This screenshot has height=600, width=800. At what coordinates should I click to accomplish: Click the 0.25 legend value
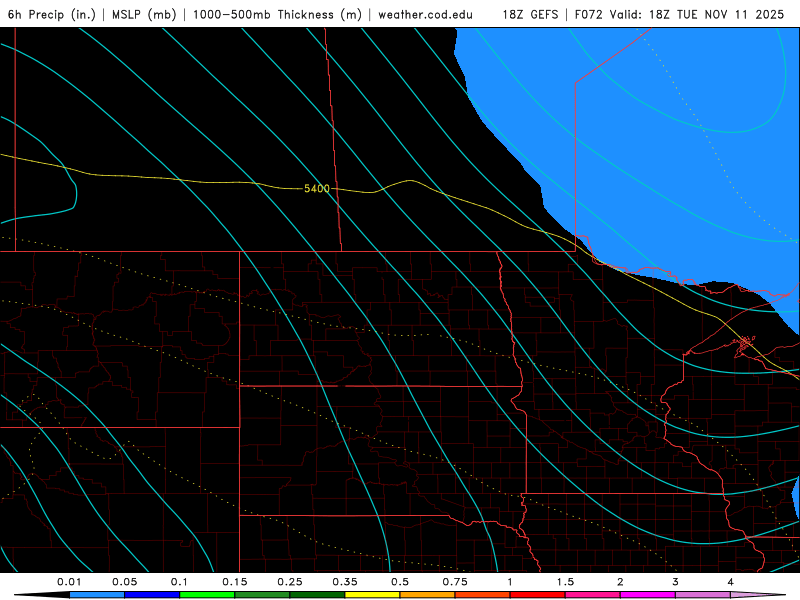[x=290, y=582]
